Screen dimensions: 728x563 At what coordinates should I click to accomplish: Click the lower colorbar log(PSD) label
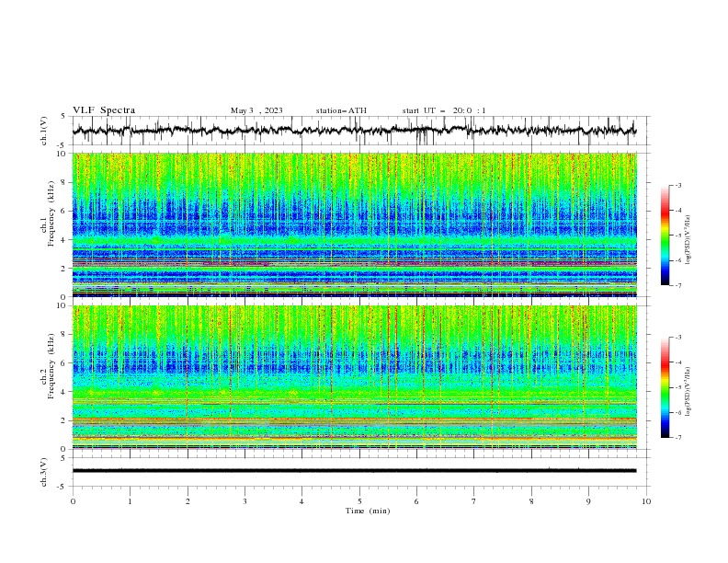[688, 391]
